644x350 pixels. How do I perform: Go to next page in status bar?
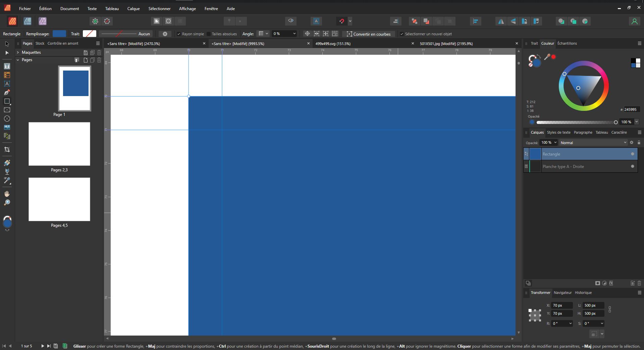(x=43, y=346)
